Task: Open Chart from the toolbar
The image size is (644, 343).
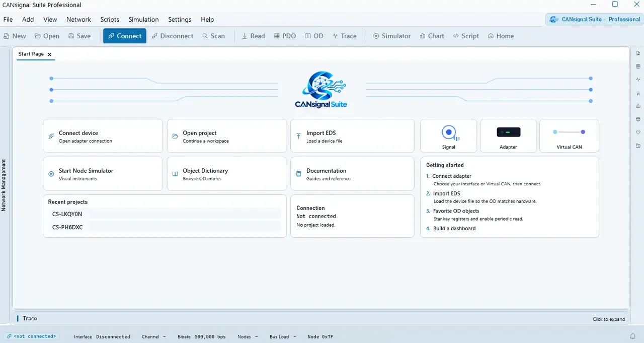Action: click(432, 36)
